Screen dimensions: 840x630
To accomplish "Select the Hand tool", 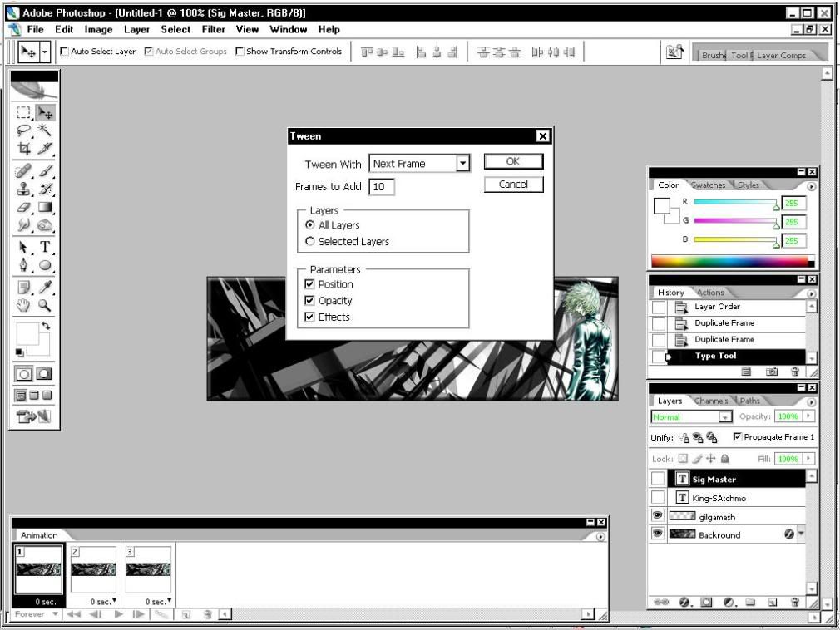I will 23,306.
